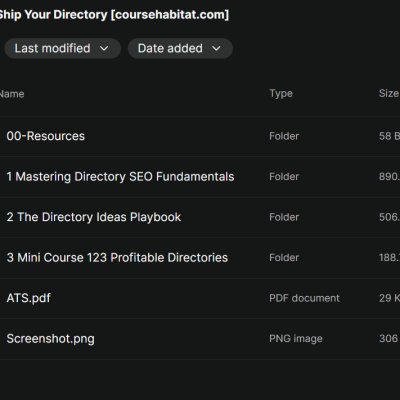Viewport: 400px width, 400px height.
Task: Open the Date added filter dropdown
Action: point(180,48)
